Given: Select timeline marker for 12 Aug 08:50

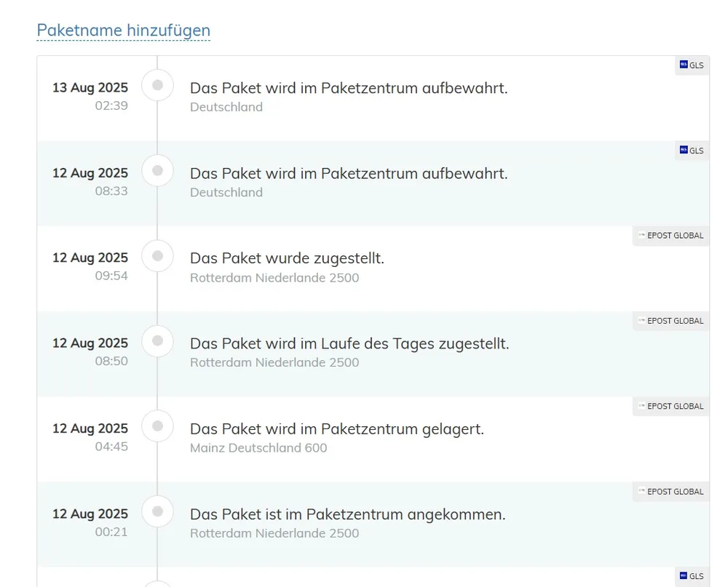Looking at the screenshot, I should (157, 341).
